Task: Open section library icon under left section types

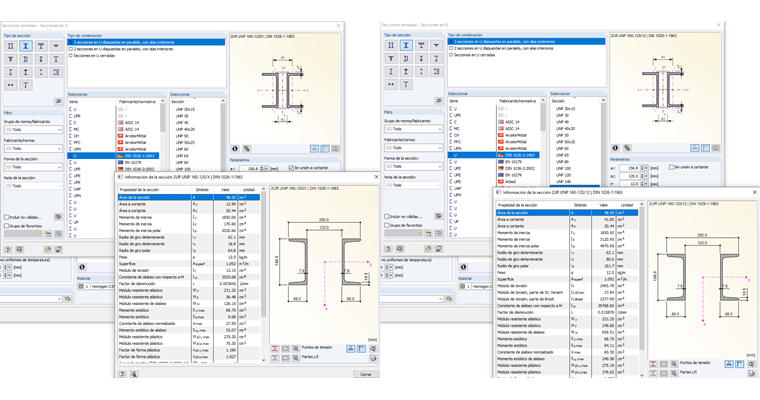Action: [x=58, y=101]
